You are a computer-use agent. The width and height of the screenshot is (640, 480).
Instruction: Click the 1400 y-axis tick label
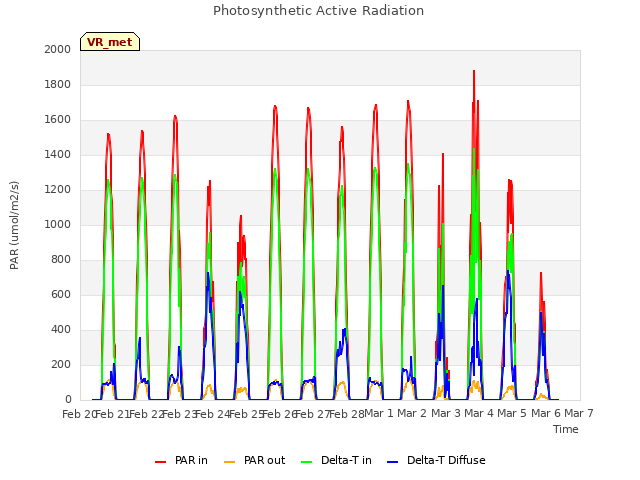click(x=58, y=154)
